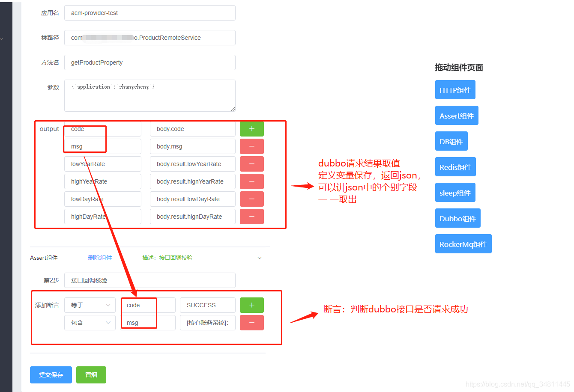The image size is (574, 392).
Task: Edit the body.code path field
Action: (193, 129)
